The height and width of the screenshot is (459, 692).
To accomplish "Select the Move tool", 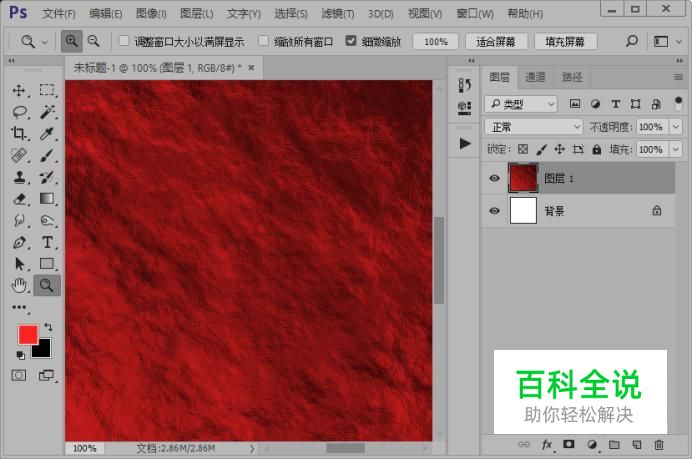I will point(19,91).
